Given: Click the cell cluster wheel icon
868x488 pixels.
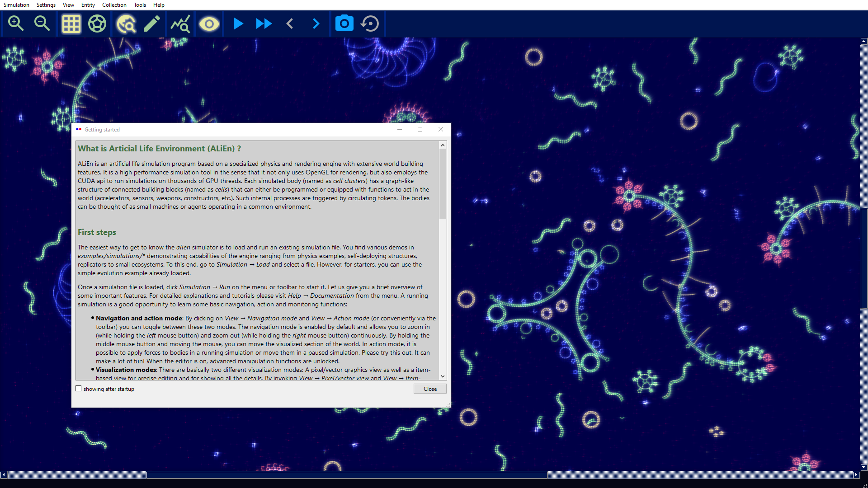Looking at the screenshot, I should 97,23.
